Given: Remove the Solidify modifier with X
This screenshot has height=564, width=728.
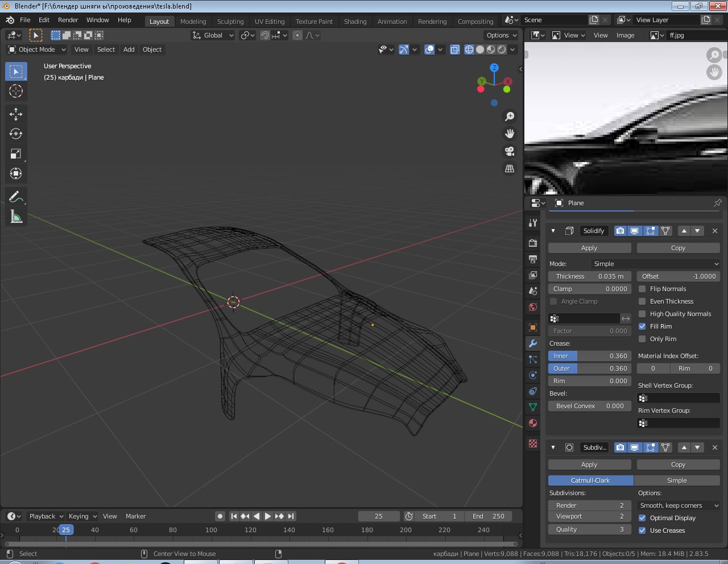Looking at the screenshot, I should [715, 231].
